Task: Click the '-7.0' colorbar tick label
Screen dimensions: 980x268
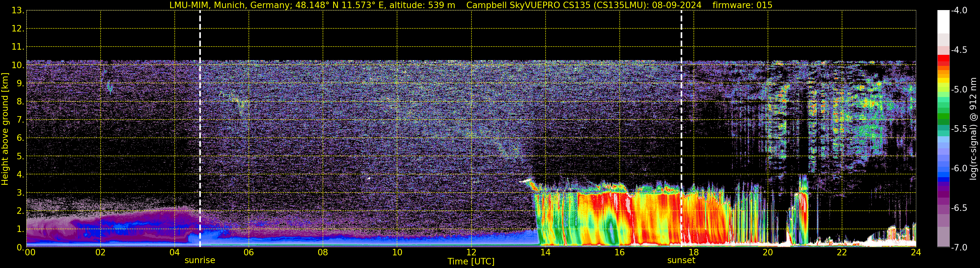Action: 959,247
